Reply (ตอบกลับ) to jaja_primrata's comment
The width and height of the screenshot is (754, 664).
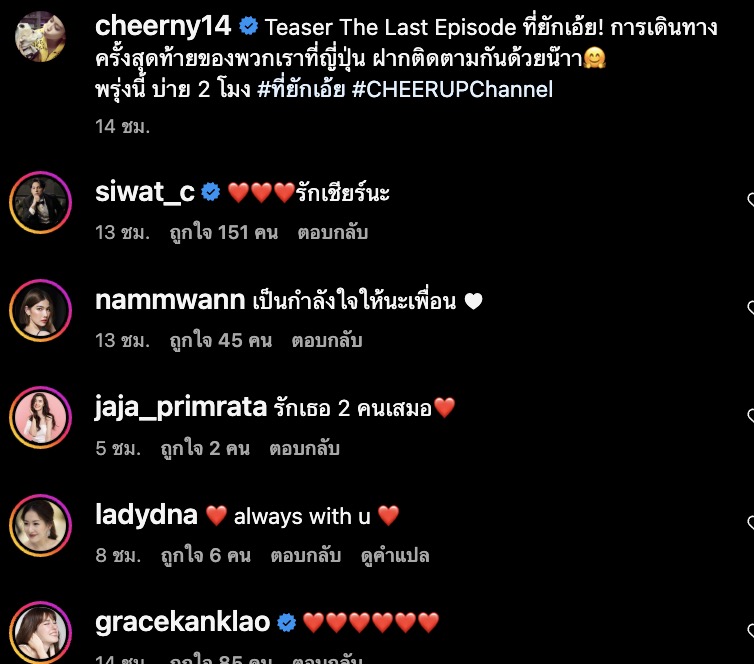304,449
